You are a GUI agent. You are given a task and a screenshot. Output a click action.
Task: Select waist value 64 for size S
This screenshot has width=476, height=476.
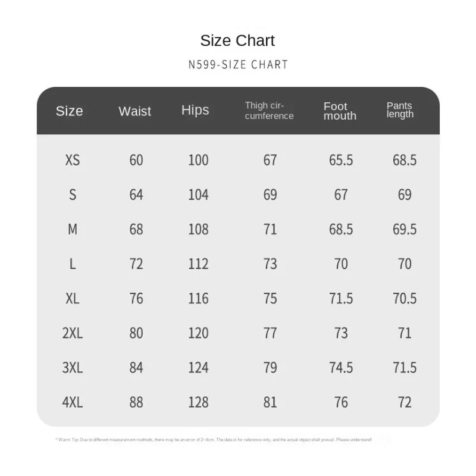(136, 195)
